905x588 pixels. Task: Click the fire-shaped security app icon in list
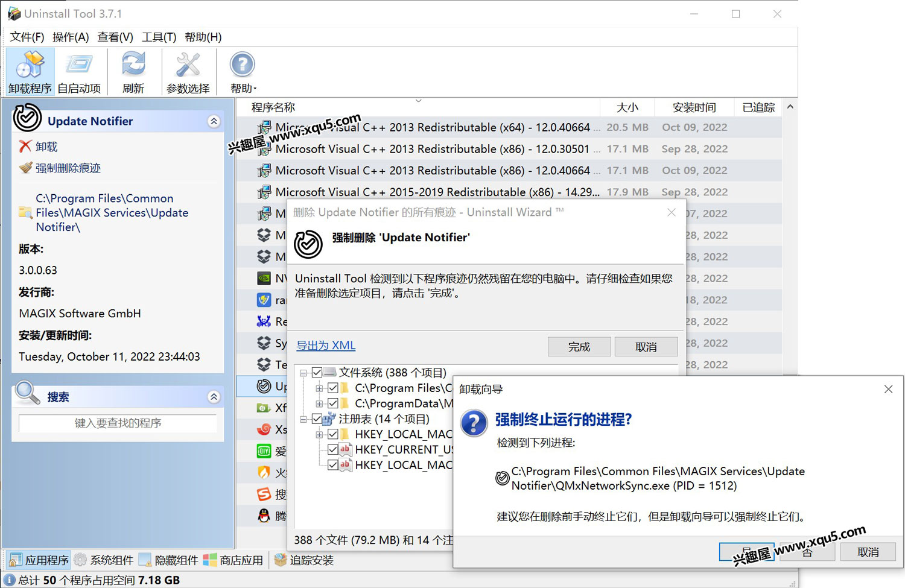click(x=264, y=472)
